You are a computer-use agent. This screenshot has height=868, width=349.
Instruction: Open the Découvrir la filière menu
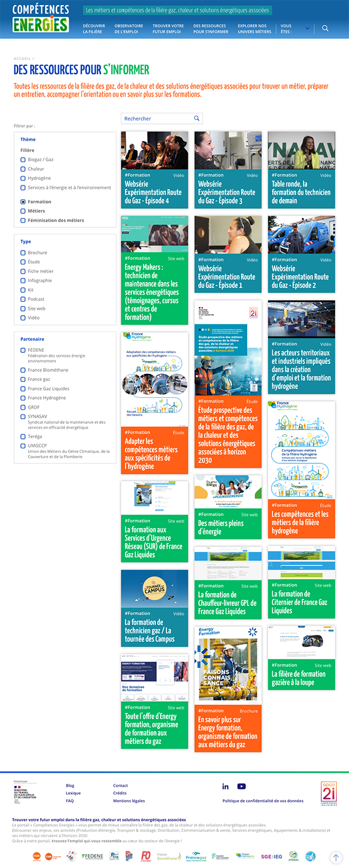click(x=94, y=29)
